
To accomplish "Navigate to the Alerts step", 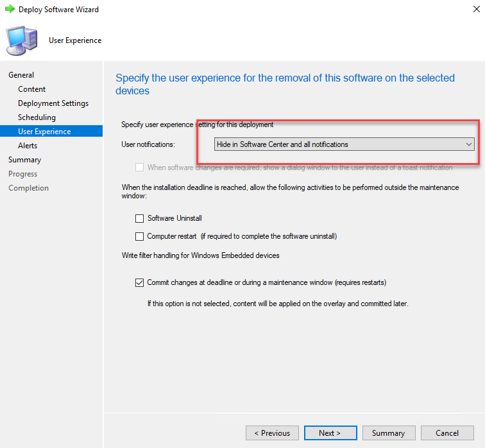I will tap(28, 146).
